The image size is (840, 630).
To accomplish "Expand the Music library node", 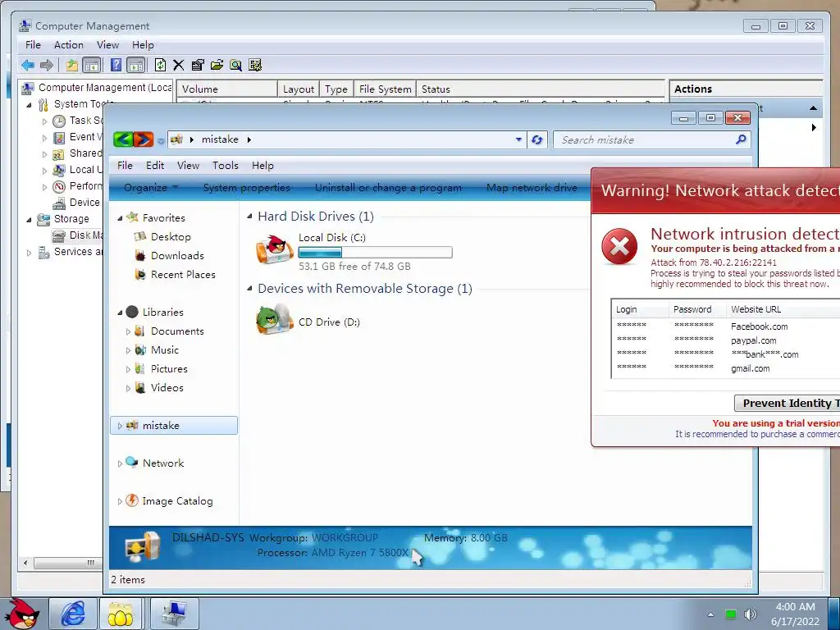I will tap(128, 350).
